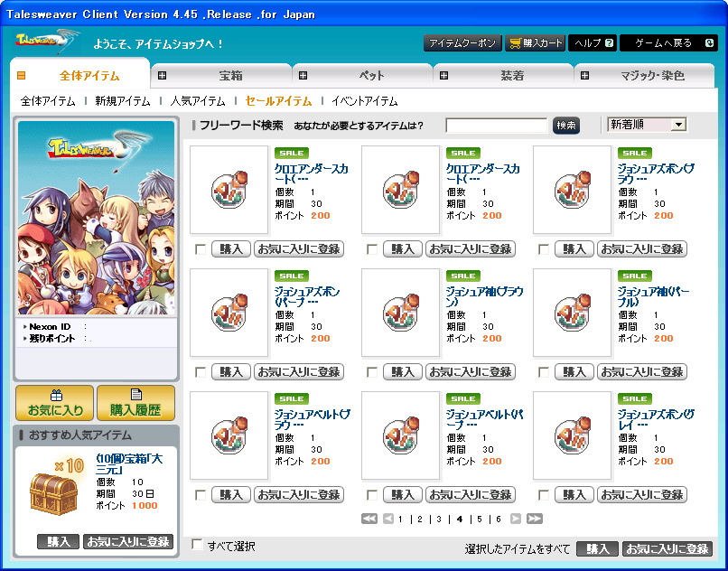Buy recommended 宝箱「大三元」 with 購入
Viewport: 728px width, 571px height.
pyautogui.click(x=58, y=542)
